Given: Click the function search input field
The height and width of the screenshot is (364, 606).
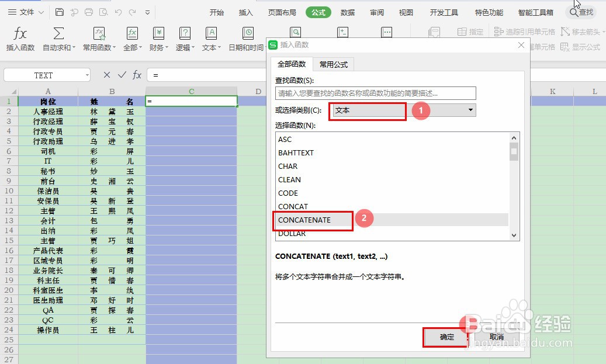Looking at the screenshot, I should (x=375, y=93).
